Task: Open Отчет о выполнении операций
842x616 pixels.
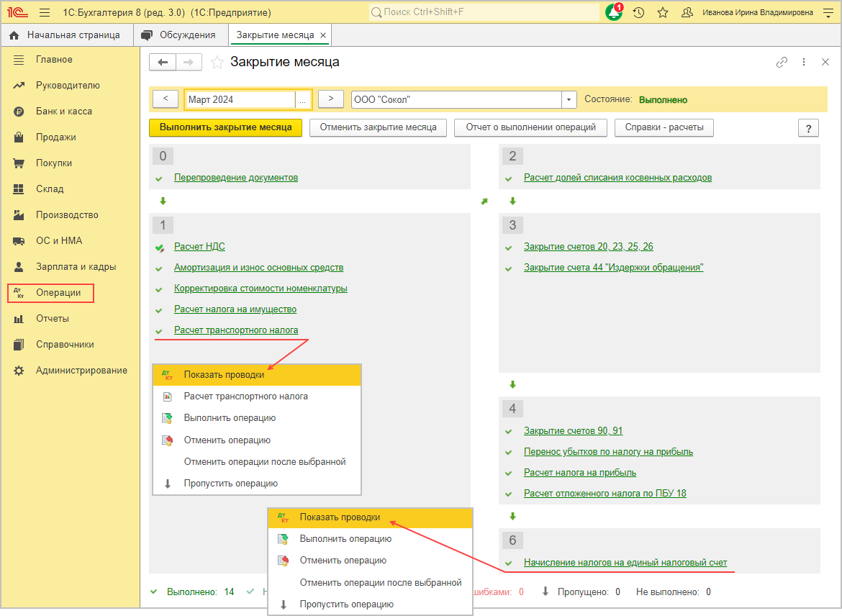Action: click(530, 127)
